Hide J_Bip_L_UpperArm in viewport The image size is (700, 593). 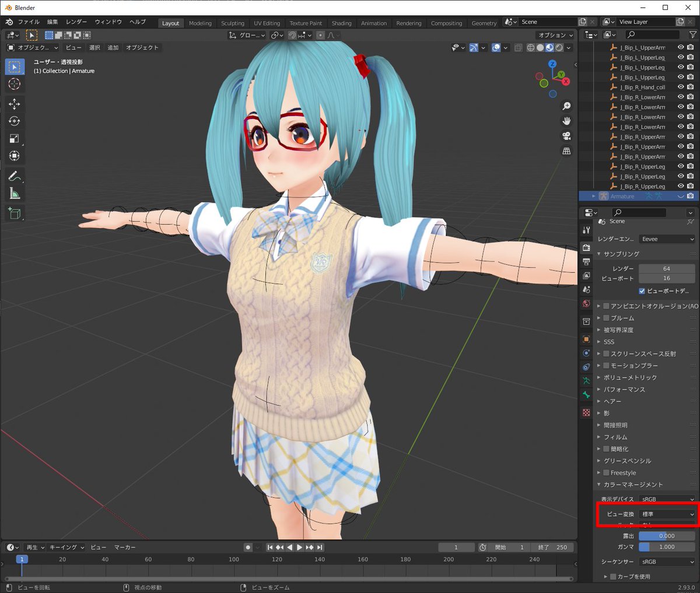680,48
